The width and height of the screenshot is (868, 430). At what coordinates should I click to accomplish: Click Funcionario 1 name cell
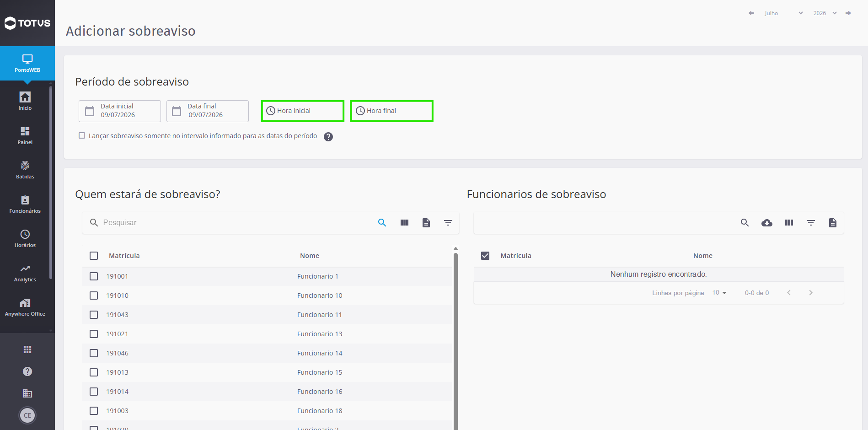pyautogui.click(x=318, y=276)
